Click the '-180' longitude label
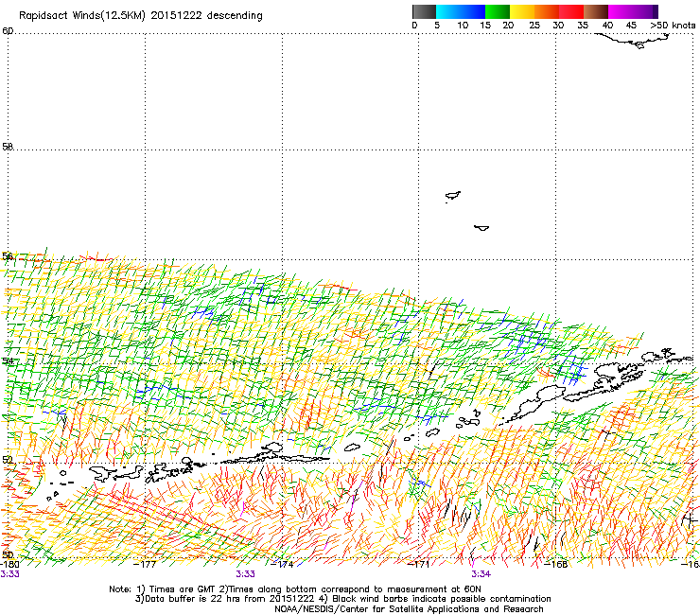 [9, 565]
